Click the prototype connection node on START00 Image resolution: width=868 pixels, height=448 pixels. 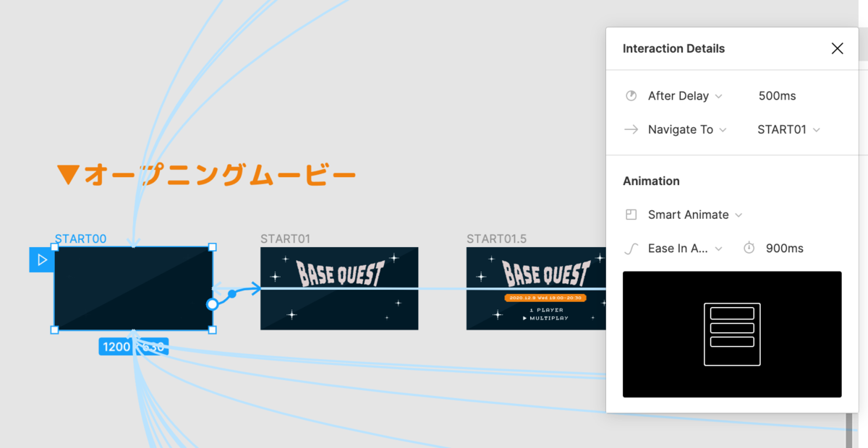tap(212, 304)
